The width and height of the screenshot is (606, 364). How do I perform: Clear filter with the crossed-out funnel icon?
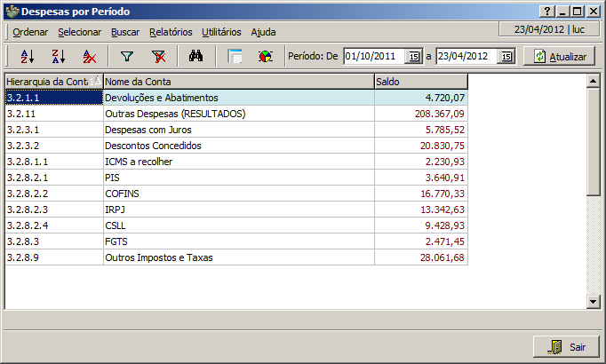click(x=158, y=56)
